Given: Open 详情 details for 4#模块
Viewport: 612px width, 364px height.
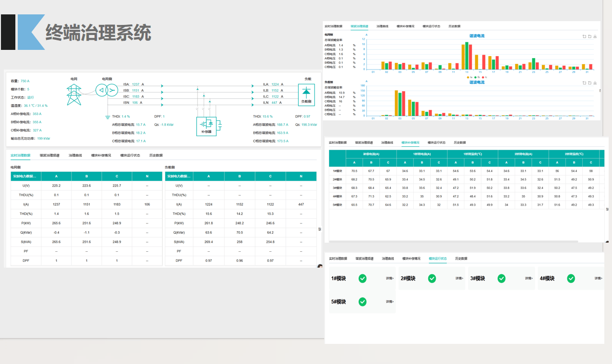Looking at the screenshot, I should pos(599,278).
